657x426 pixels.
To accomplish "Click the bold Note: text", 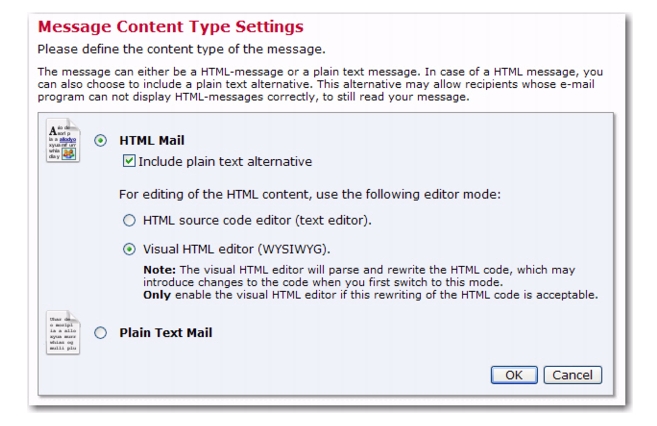I will coord(159,270).
